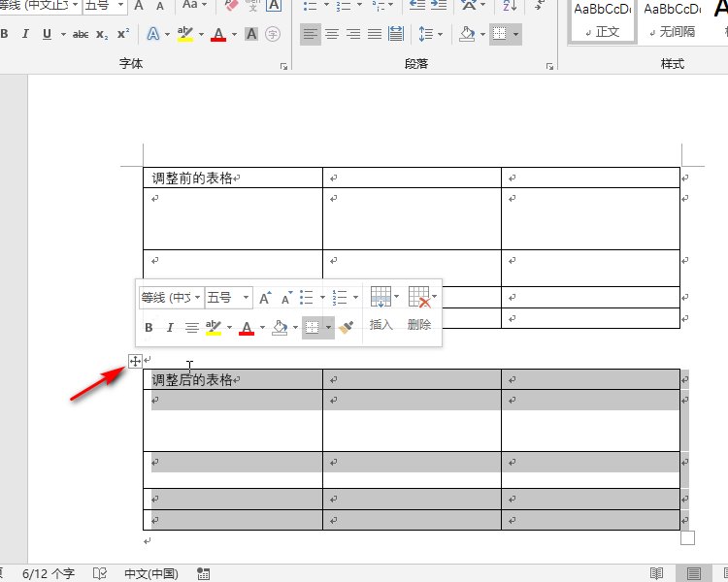Click the ribbon sort icon
This screenshot has height=582, width=728.
(x=510, y=6)
